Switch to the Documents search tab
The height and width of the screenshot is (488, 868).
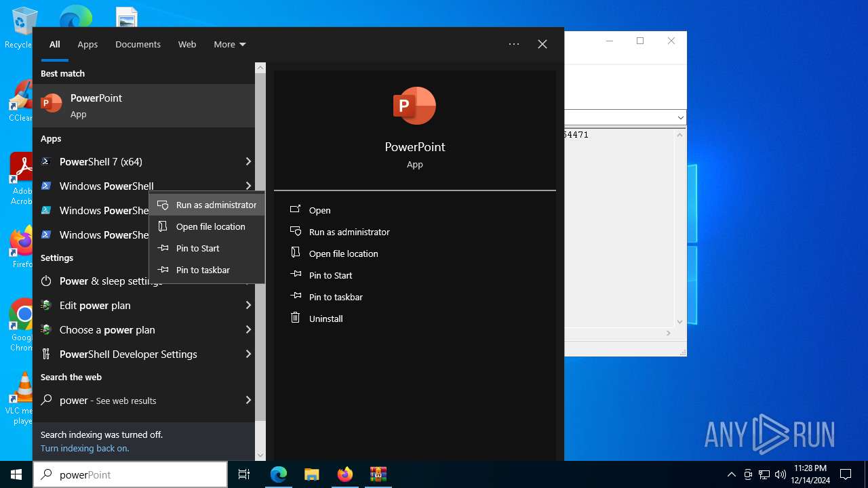[138, 44]
